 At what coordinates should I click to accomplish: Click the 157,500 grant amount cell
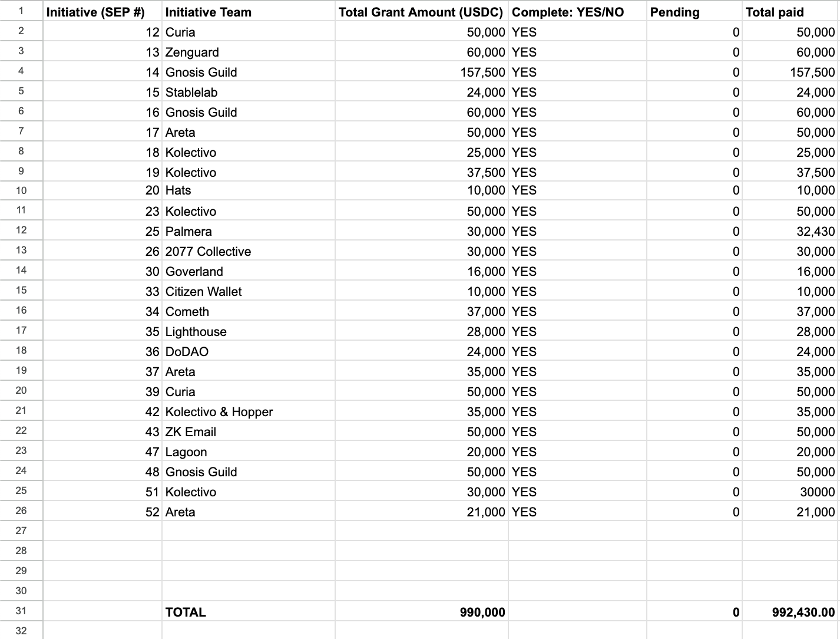click(x=421, y=72)
